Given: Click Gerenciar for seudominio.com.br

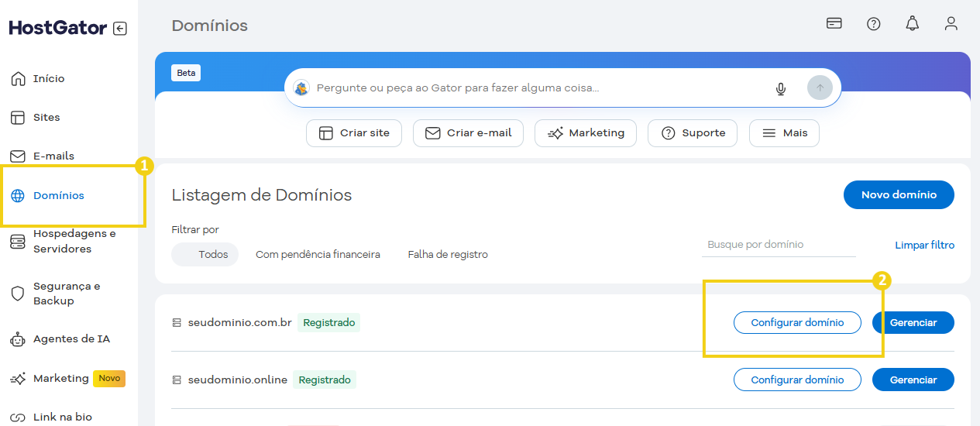Looking at the screenshot, I should (913, 322).
